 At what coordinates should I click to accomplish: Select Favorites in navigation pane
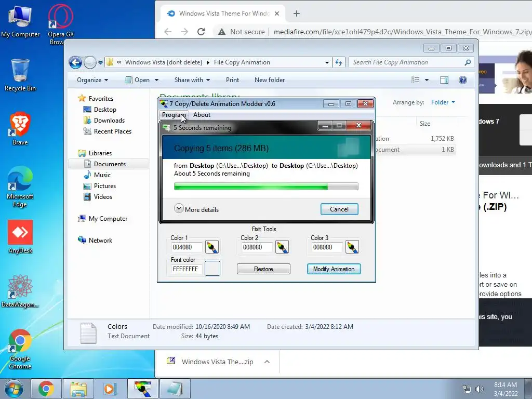point(101,99)
